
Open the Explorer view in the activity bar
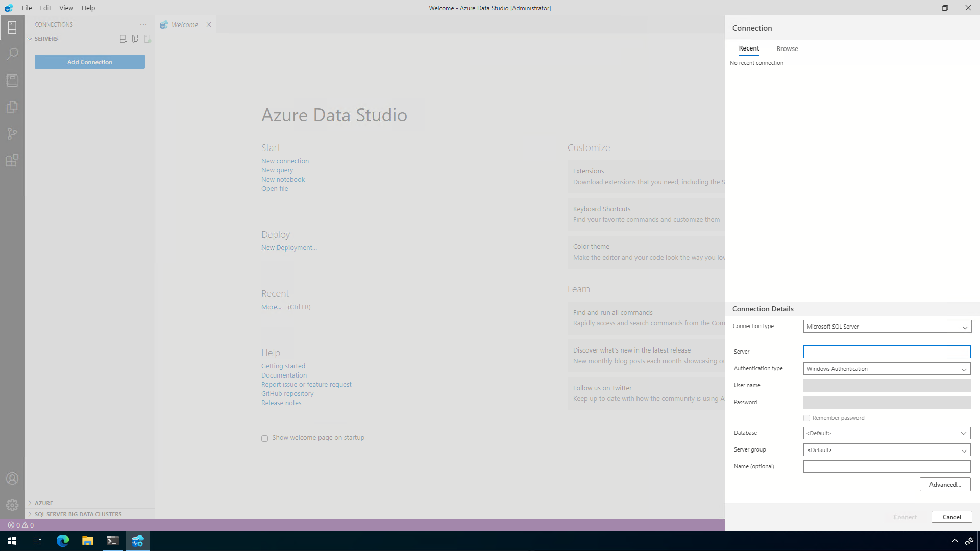[x=12, y=107]
